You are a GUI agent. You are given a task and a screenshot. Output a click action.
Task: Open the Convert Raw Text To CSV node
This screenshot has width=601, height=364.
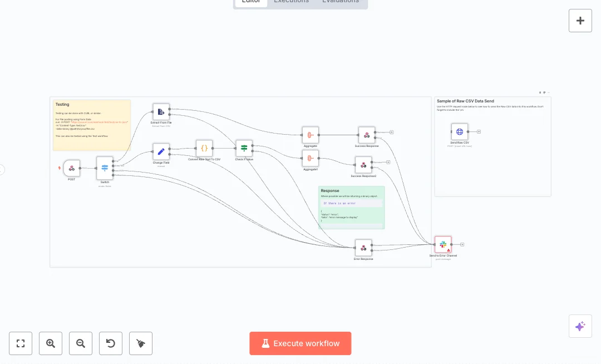tap(204, 148)
